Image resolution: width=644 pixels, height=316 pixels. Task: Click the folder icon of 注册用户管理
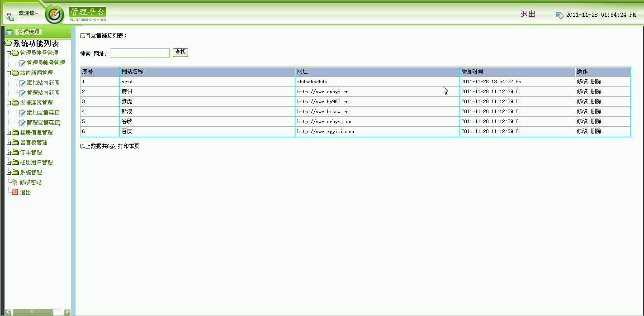pos(15,163)
